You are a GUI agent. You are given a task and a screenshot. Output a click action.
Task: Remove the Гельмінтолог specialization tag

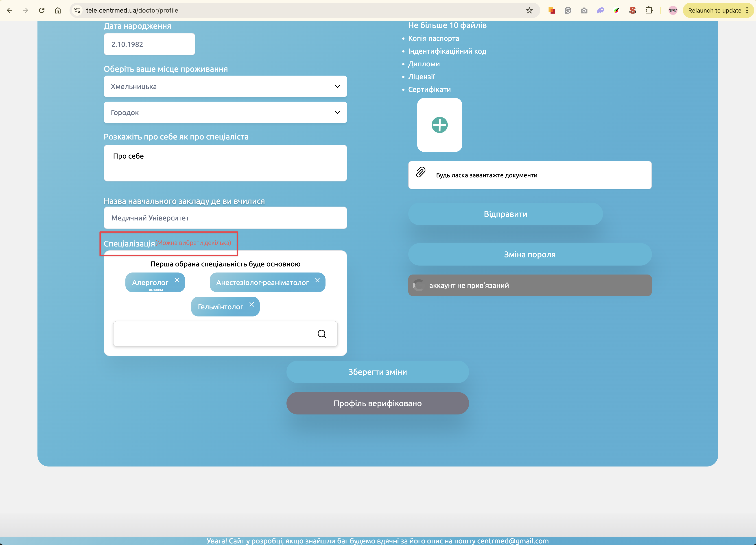click(252, 304)
